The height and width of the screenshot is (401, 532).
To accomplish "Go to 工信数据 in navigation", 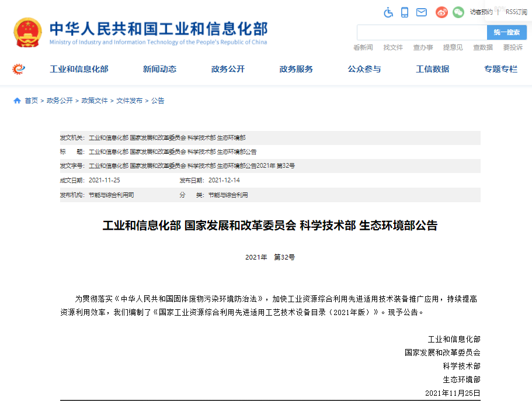I will coord(432,69).
